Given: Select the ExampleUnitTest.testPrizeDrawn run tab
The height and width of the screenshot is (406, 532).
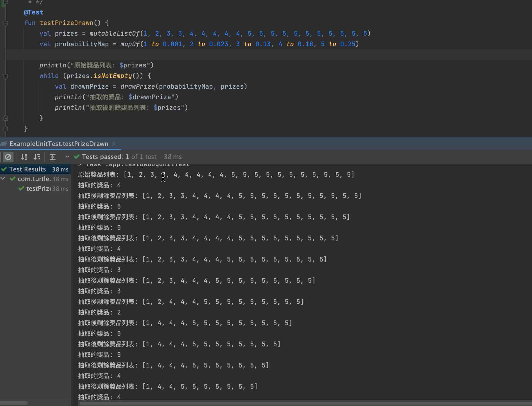Looking at the screenshot, I should point(59,144).
